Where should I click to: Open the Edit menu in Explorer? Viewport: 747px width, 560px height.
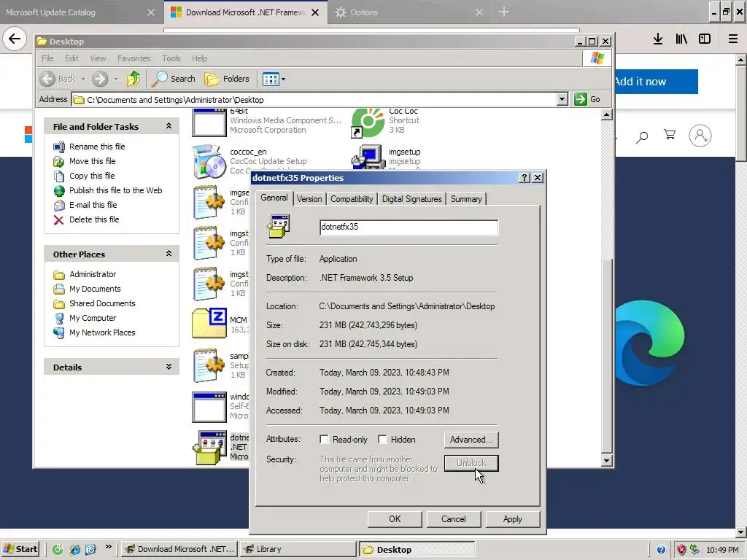coord(72,58)
